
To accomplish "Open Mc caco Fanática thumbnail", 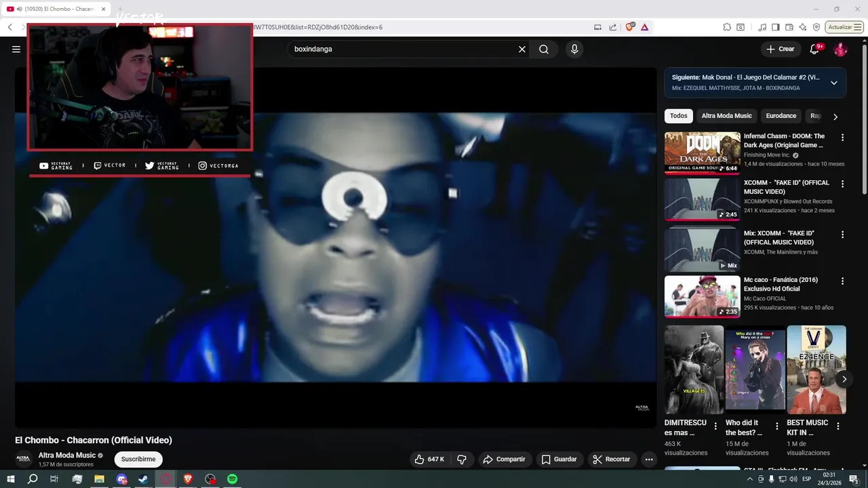I will tap(703, 296).
